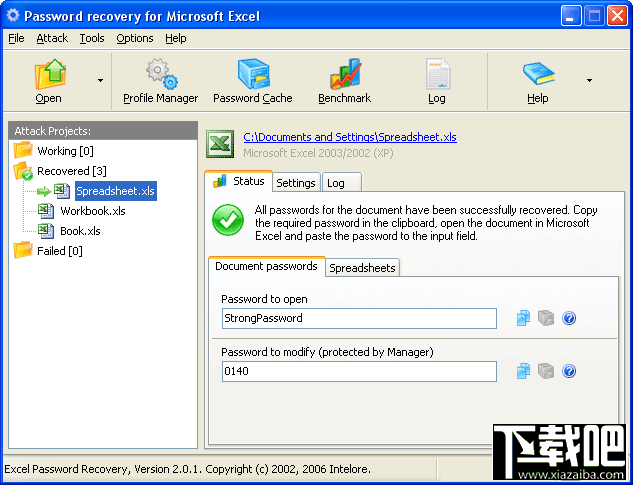Open the File menu
This screenshot has height=485, width=633.
[17, 38]
